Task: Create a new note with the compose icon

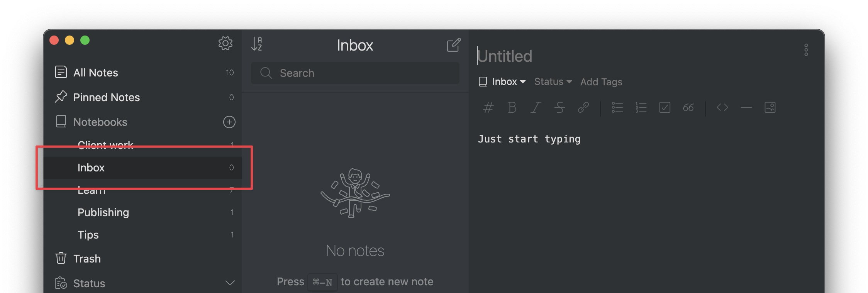Action: [x=454, y=45]
